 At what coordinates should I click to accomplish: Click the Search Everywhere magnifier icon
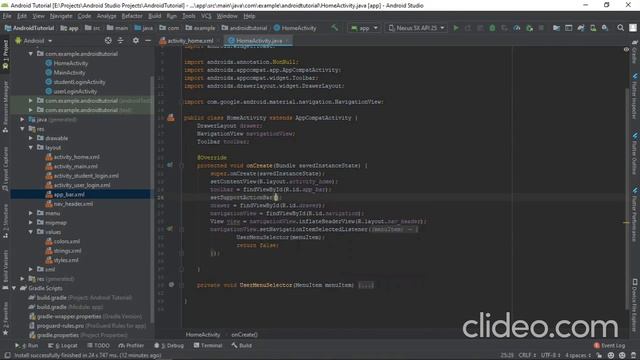point(620,28)
